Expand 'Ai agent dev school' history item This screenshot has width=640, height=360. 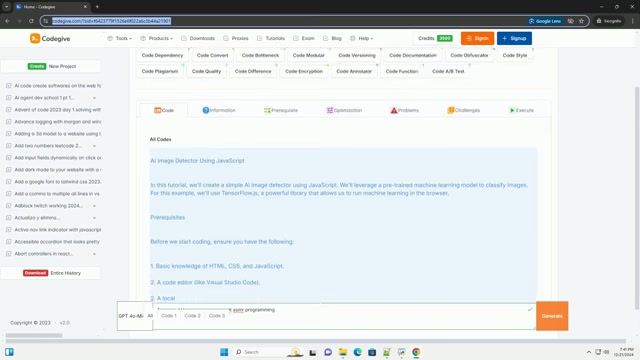[x=94, y=98]
